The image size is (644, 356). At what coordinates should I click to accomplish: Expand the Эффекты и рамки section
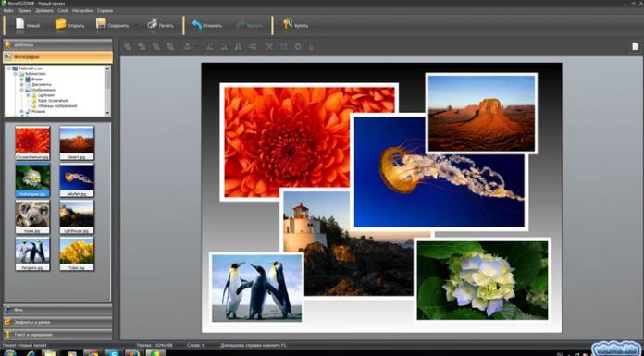coord(57,323)
